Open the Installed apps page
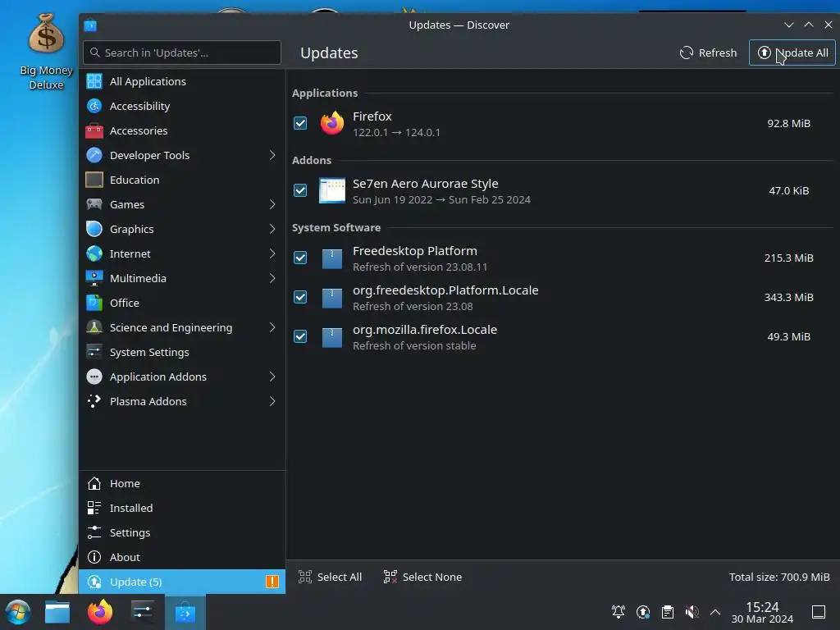This screenshot has width=840, height=630. point(182,509)
